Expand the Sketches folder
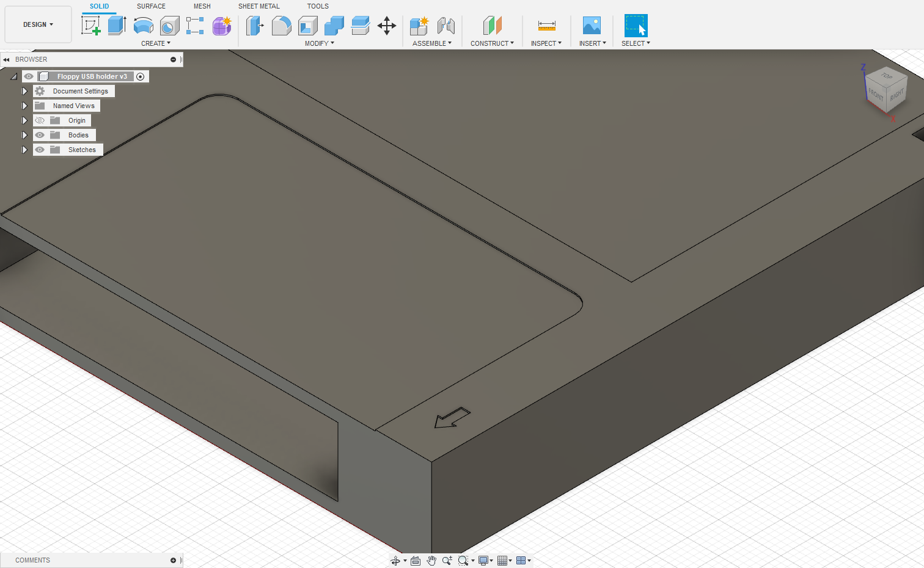 [24, 150]
